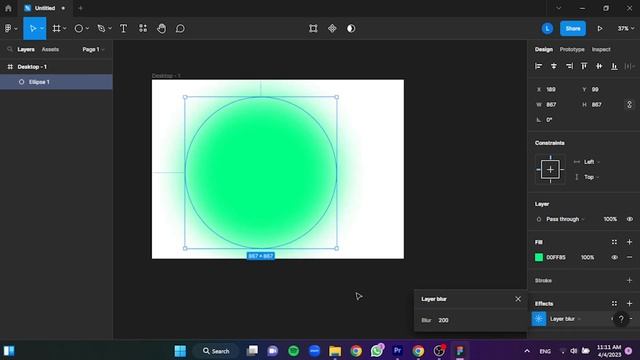Add a new effect with plus
Image resolution: width=640 pixels, height=360 pixels.
click(x=629, y=304)
